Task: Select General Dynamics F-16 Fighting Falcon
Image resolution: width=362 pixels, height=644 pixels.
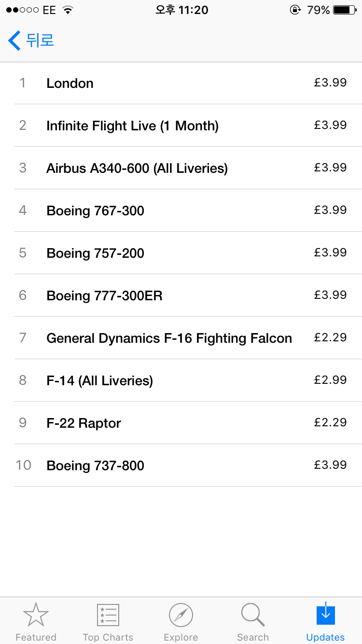Action: pyautogui.click(x=169, y=338)
